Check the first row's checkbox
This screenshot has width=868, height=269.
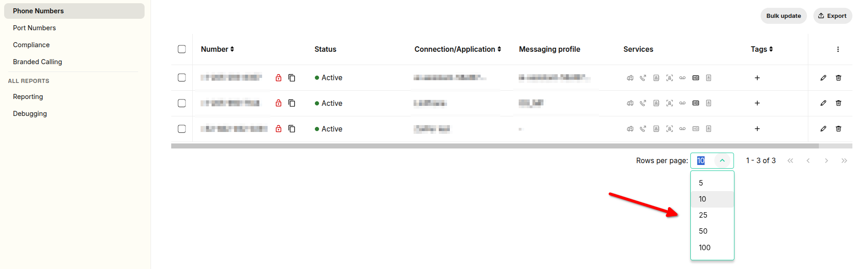[182, 77]
